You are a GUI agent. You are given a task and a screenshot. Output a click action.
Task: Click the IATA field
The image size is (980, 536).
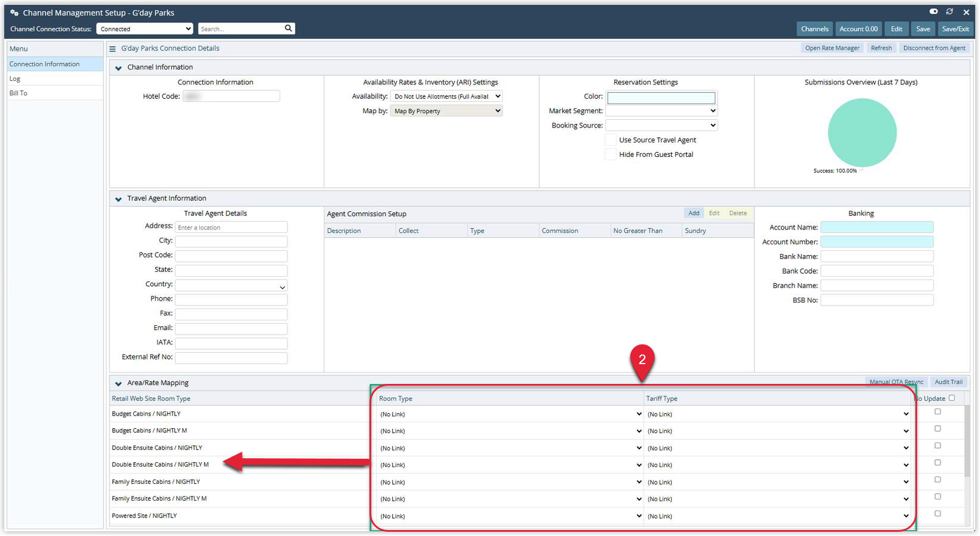click(x=231, y=343)
